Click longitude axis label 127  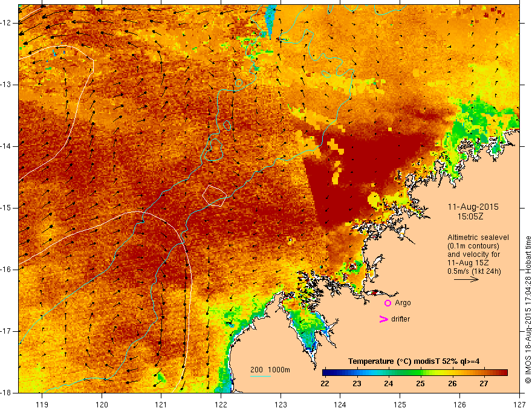point(519,404)
